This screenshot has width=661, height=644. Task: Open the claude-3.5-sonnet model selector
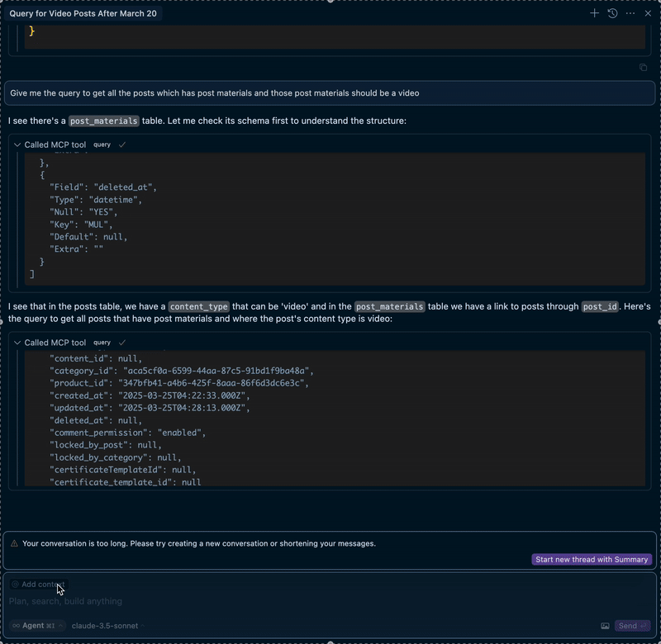(107, 626)
